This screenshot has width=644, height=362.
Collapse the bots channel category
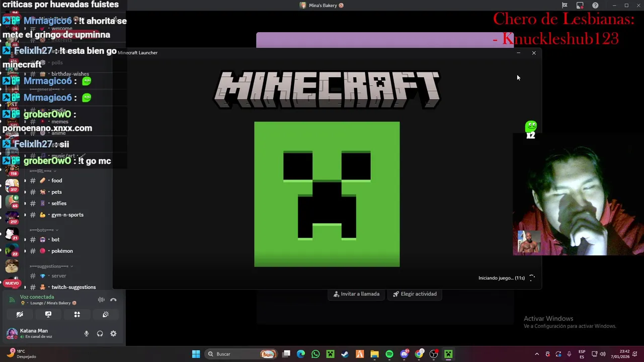pos(44,230)
